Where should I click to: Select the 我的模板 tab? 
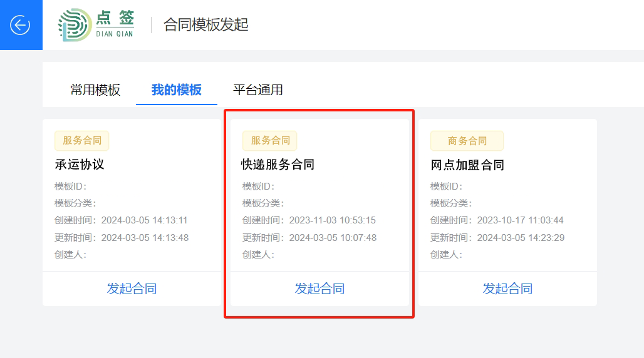tap(177, 89)
